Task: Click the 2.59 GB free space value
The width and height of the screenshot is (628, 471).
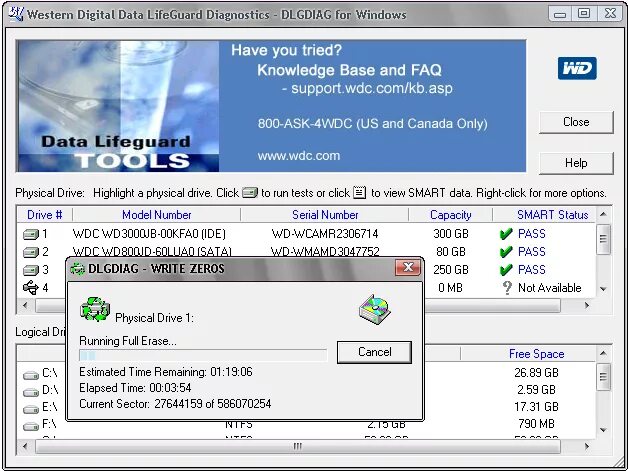Action: click(536, 390)
